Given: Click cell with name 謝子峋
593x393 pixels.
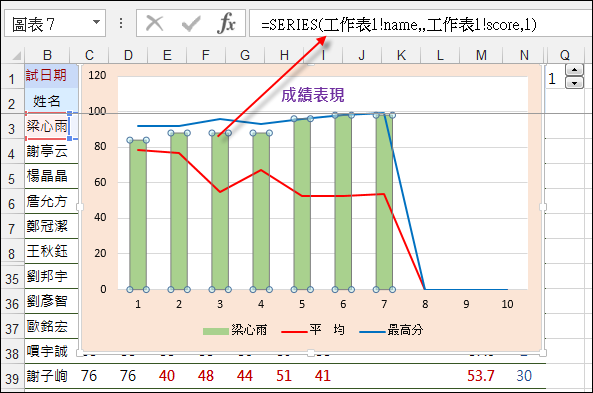Looking at the screenshot, I should [x=48, y=376].
